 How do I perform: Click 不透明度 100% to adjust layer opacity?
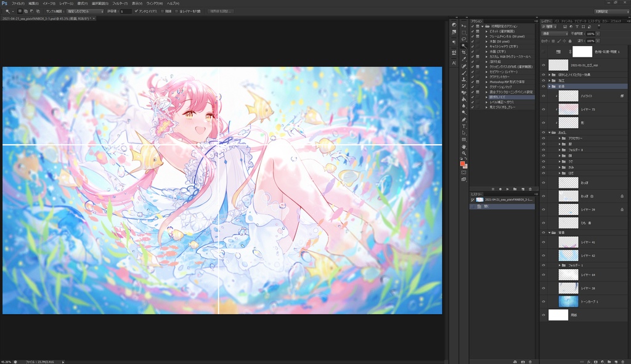point(590,34)
